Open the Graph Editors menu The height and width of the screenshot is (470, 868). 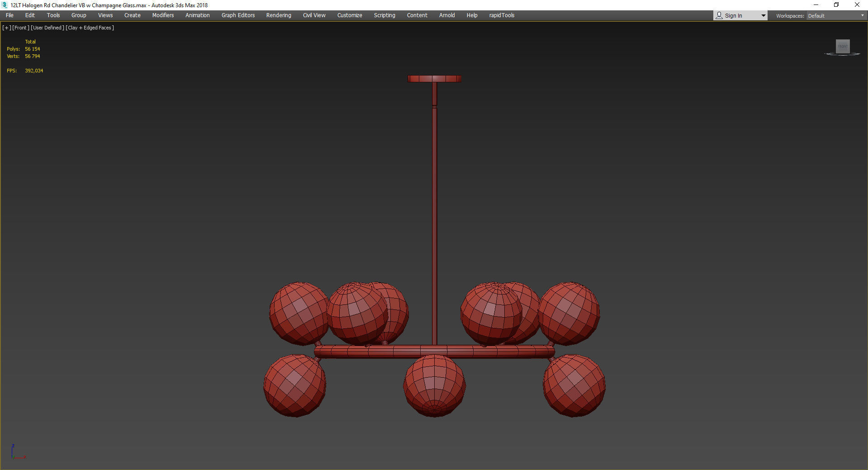tap(238, 15)
